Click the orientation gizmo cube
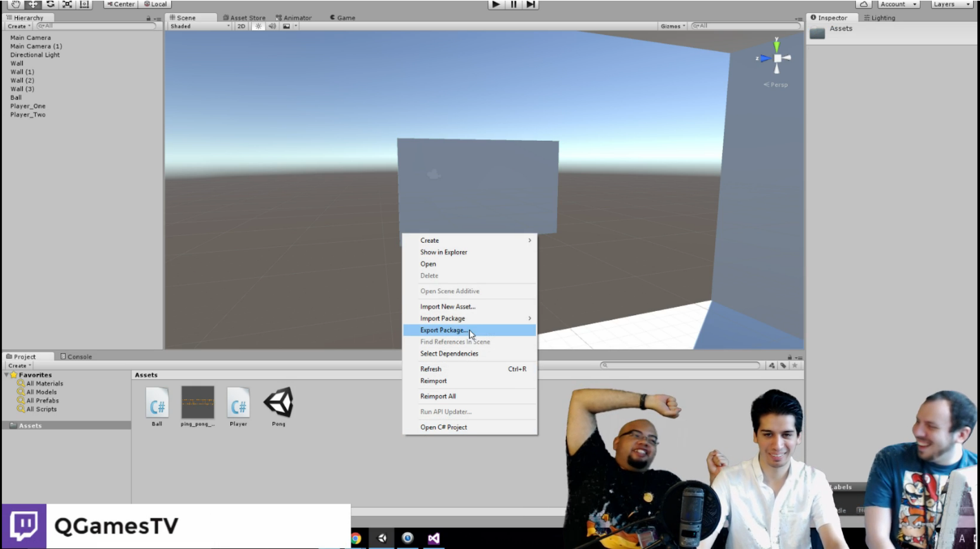Screen dimensions: 980x549 coord(777,59)
